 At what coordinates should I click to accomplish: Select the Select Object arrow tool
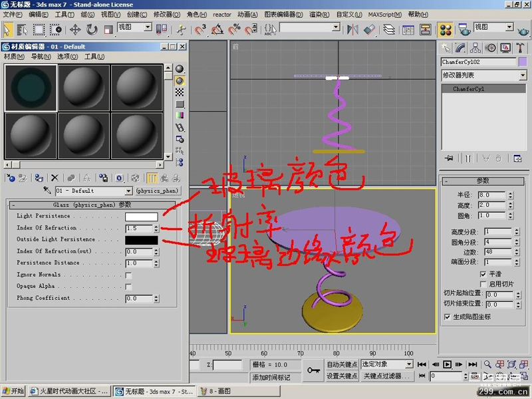(x=7, y=30)
